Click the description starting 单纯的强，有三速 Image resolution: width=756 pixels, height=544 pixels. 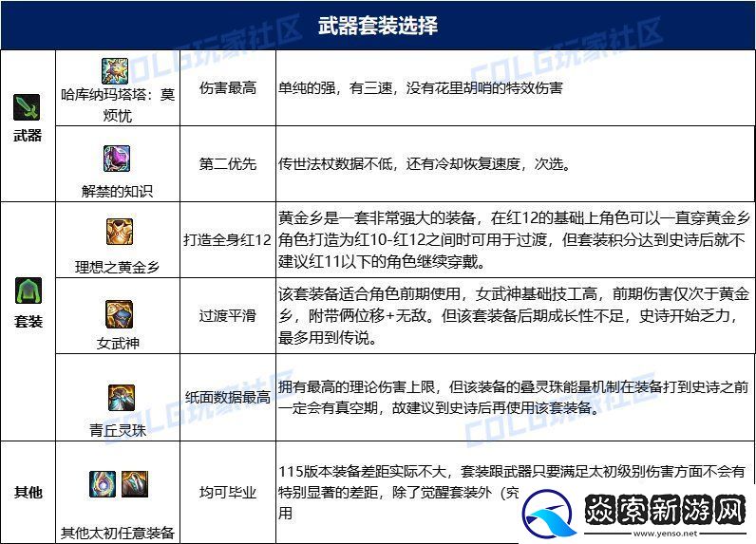(x=421, y=87)
